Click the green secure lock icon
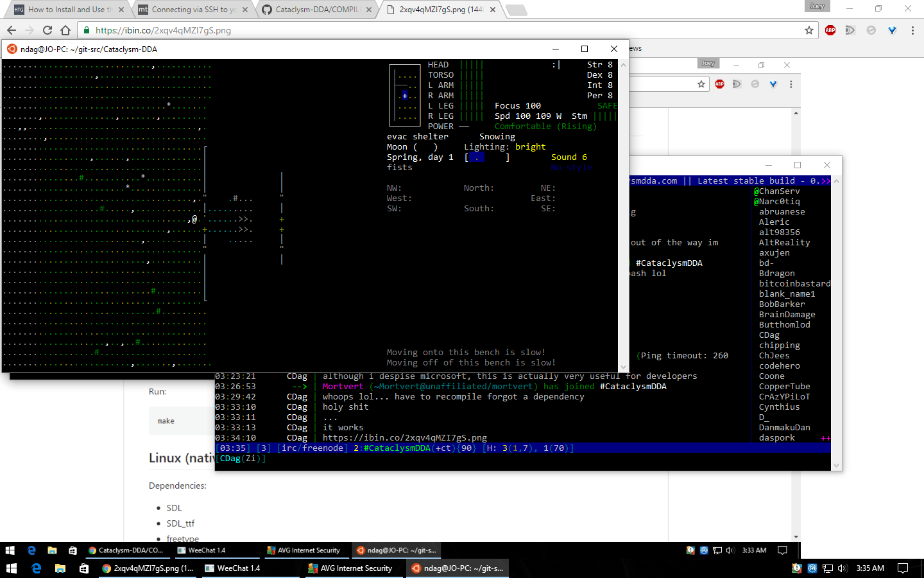 (87, 30)
